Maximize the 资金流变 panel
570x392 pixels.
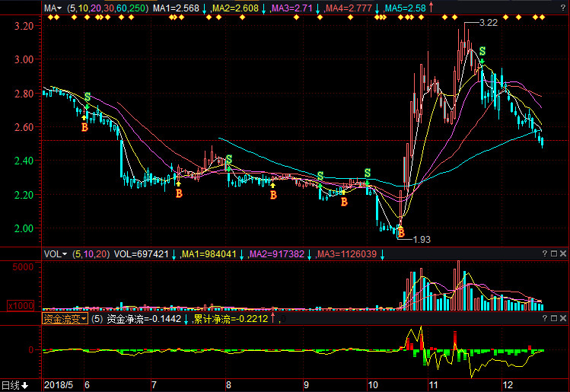pos(554,318)
